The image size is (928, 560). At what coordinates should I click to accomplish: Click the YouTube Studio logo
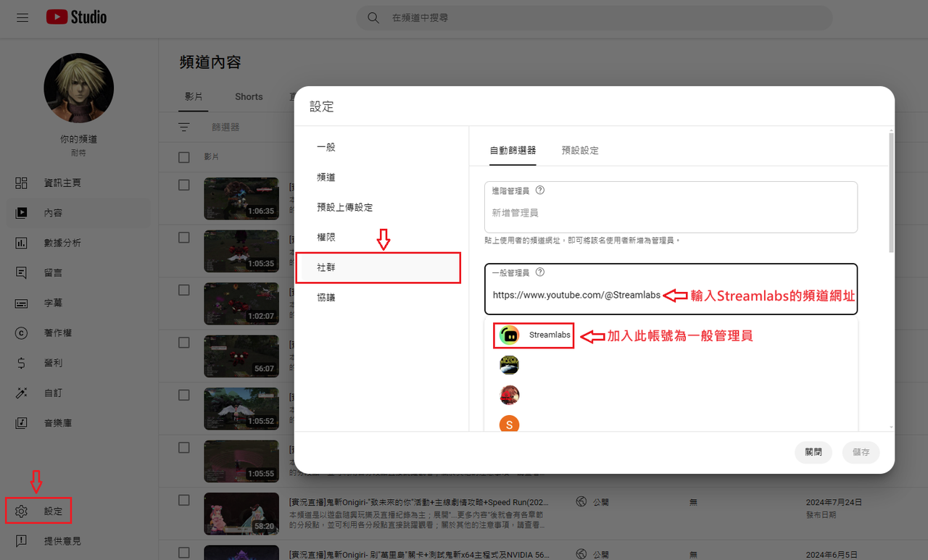click(76, 17)
